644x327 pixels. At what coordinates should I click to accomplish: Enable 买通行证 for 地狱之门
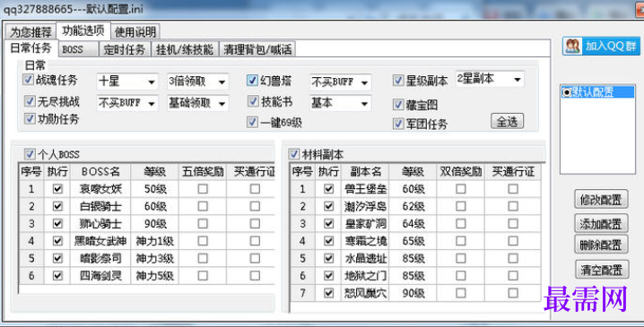(513, 275)
